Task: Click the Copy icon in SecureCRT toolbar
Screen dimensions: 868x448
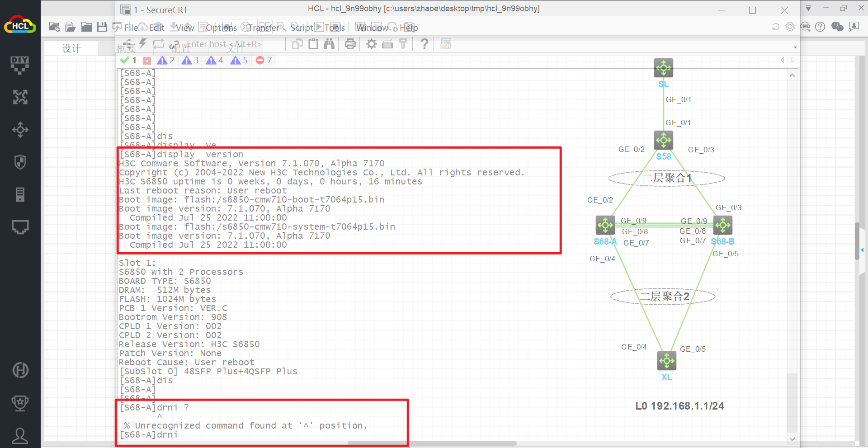Action: (x=297, y=44)
